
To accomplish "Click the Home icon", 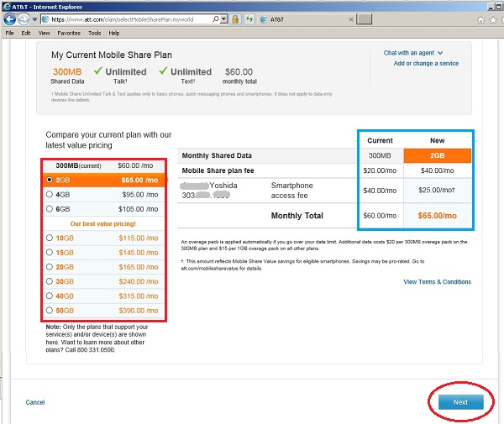I will click(x=480, y=20).
